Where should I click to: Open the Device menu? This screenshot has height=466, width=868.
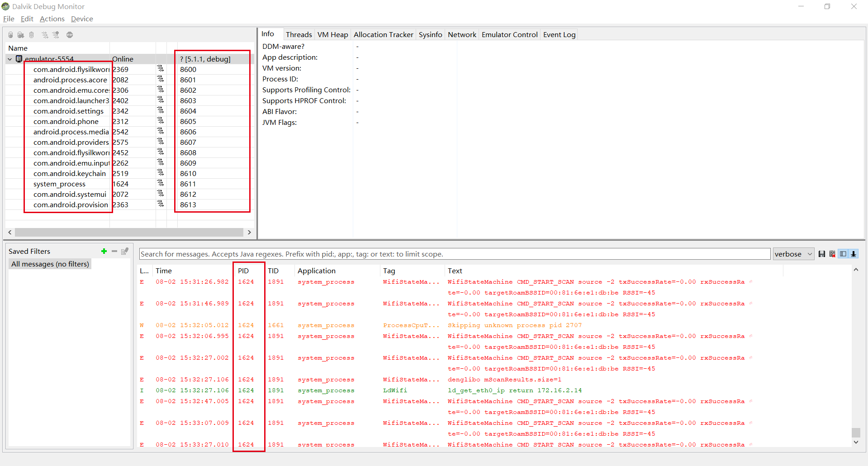[x=82, y=19]
